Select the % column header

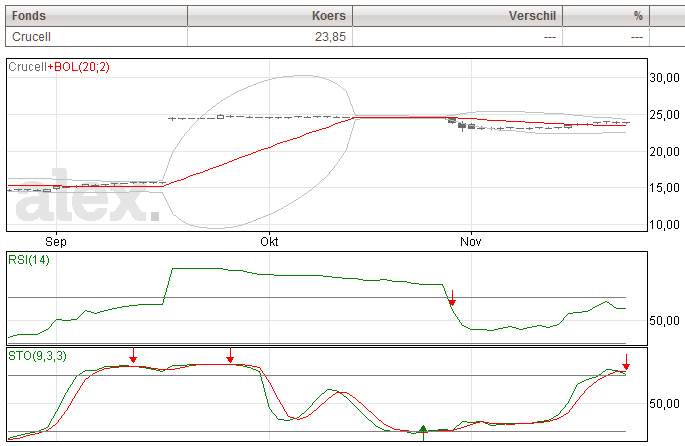point(606,16)
